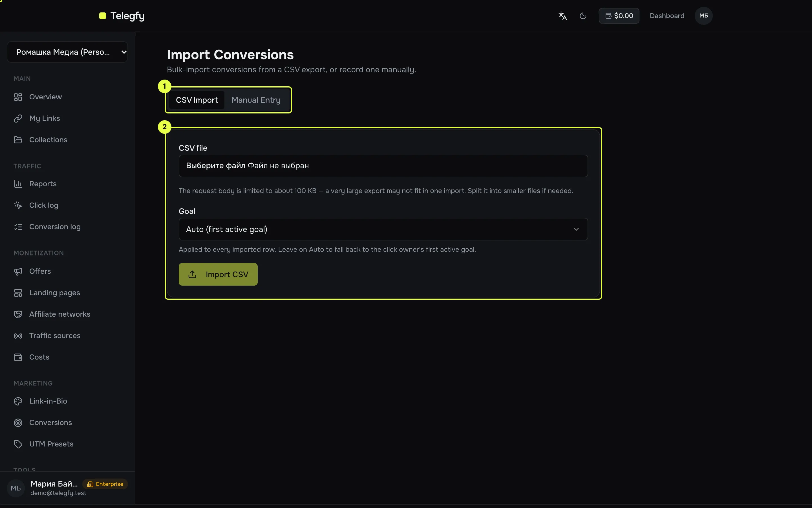The width and height of the screenshot is (812, 508).
Task: Click the Click log cursor icon
Action: coord(18,205)
